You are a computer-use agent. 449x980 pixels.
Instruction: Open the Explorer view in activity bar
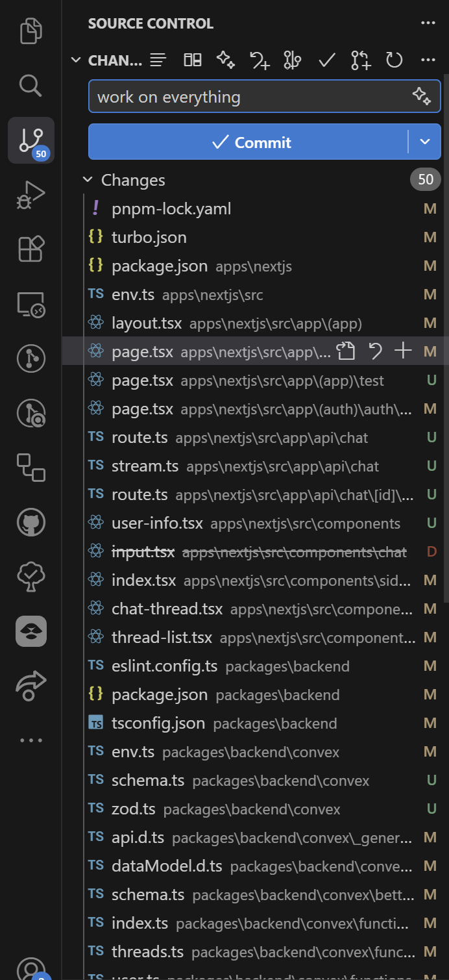coord(30,31)
